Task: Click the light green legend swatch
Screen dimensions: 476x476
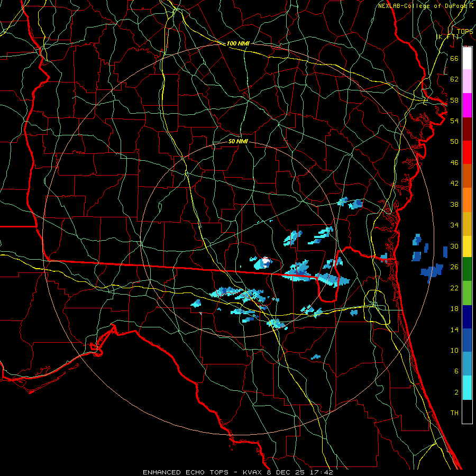Action: (x=467, y=293)
